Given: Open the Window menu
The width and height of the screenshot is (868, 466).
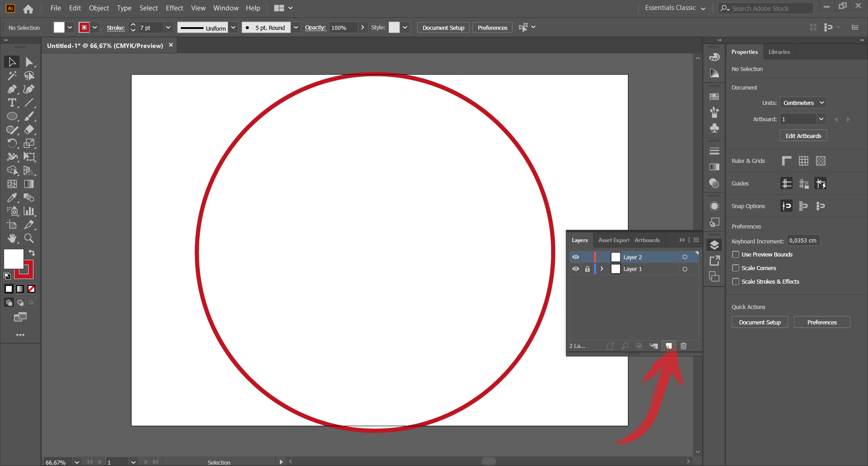Looking at the screenshot, I should tap(226, 8).
